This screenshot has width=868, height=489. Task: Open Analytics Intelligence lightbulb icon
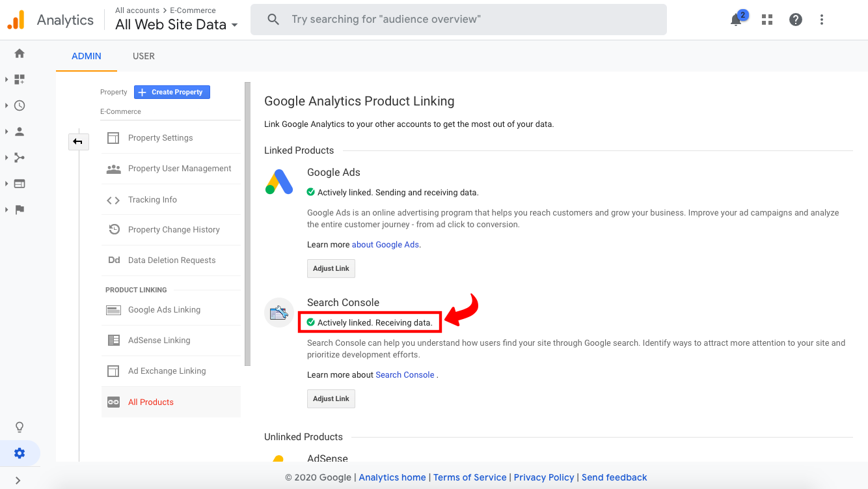pyautogui.click(x=19, y=426)
